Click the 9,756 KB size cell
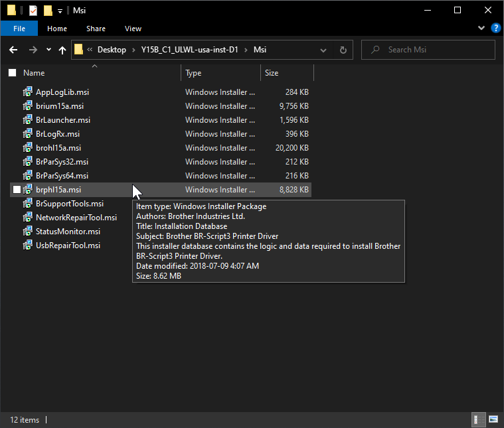Image resolution: width=504 pixels, height=428 pixels. (294, 106)
